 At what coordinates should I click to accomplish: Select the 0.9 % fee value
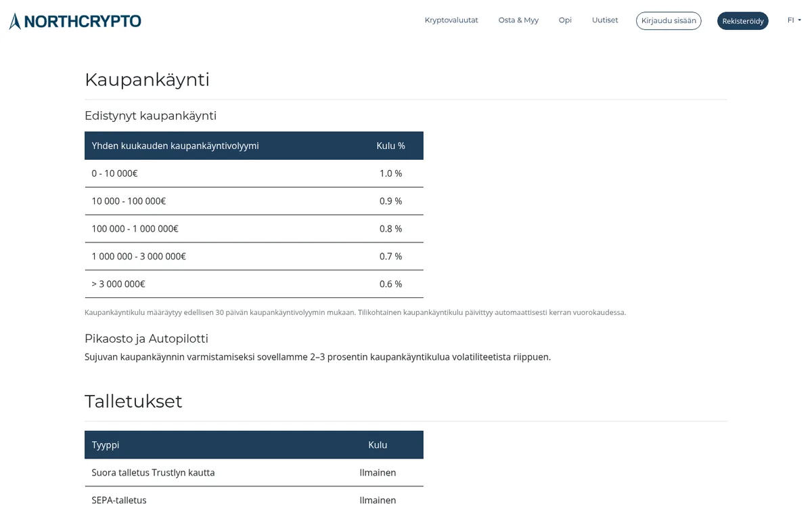click(391, 201)
